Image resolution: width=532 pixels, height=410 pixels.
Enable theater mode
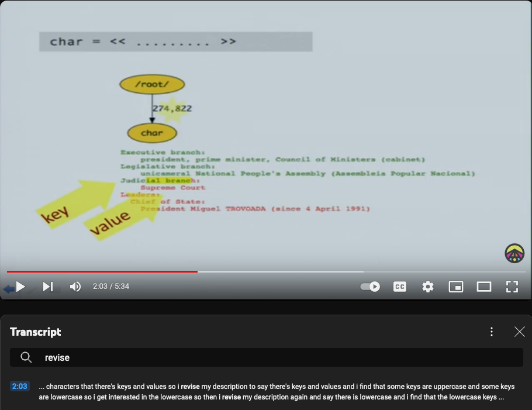click(484, 287)
